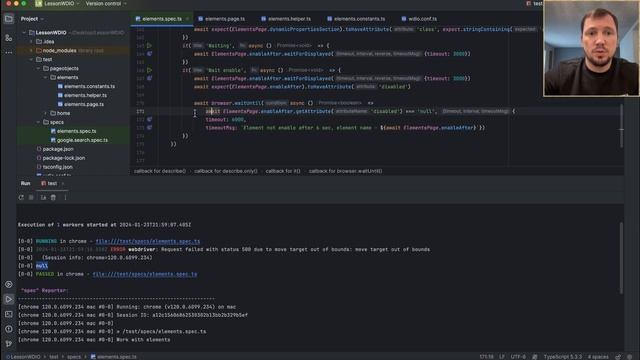The image size is (640, 360).
Task: Click the TypeScript 5.3.3 status bar entry
Action: pos(563,357)
